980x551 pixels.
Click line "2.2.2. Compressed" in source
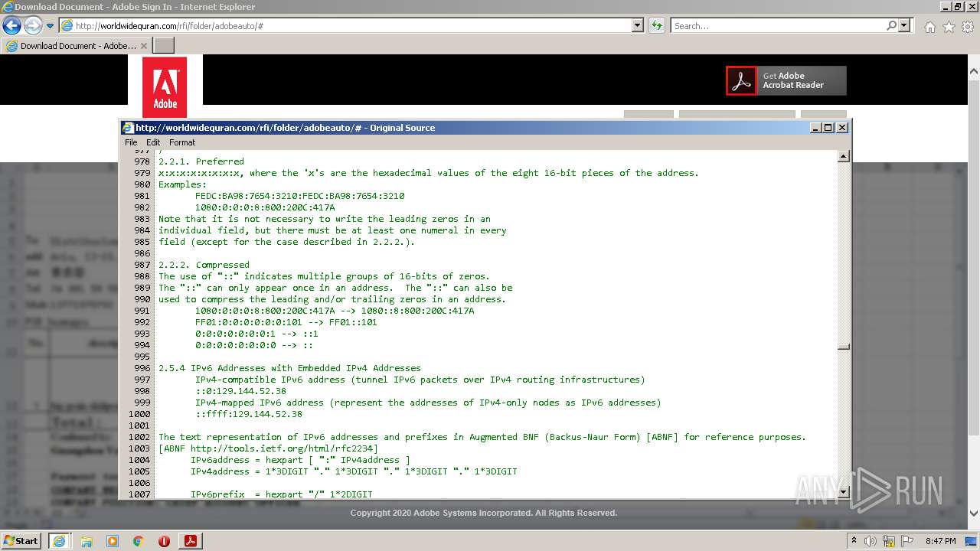pyautogui.click(x=204, y=265)
